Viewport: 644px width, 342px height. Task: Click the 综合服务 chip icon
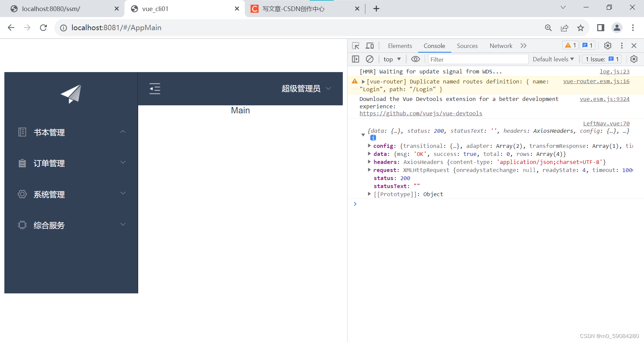pyautogui.click(x=22, y=225)
